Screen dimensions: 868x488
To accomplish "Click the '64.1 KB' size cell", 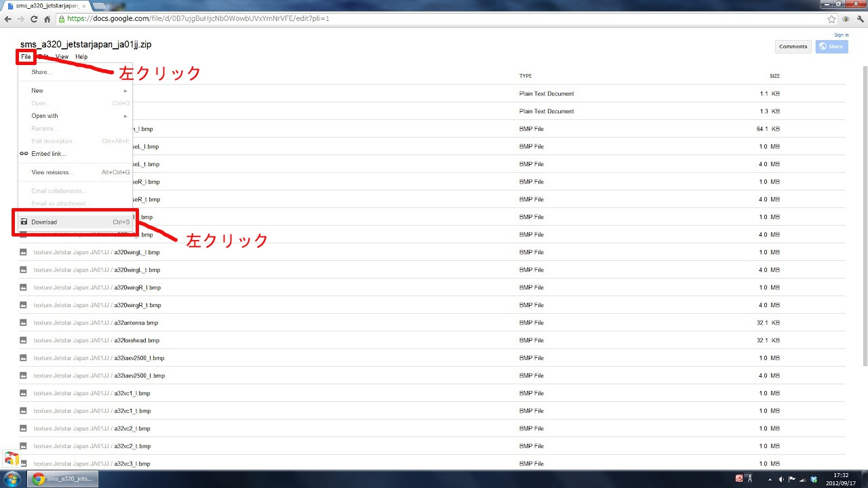I will (x=768, y=129).
